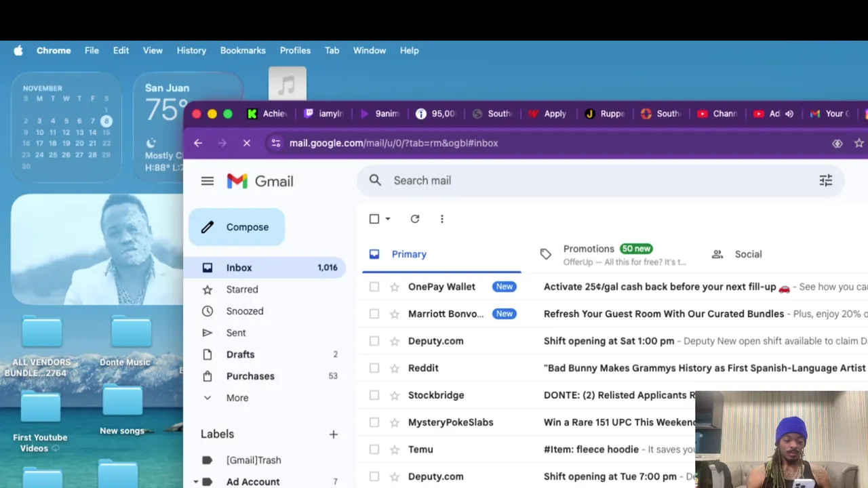Star the Temu email
Viewport: 868px width, 488px height.
[x=395, y=449]
